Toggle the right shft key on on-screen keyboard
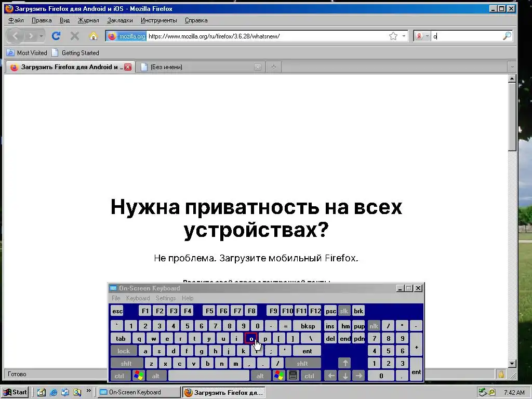 pos(302,364)
